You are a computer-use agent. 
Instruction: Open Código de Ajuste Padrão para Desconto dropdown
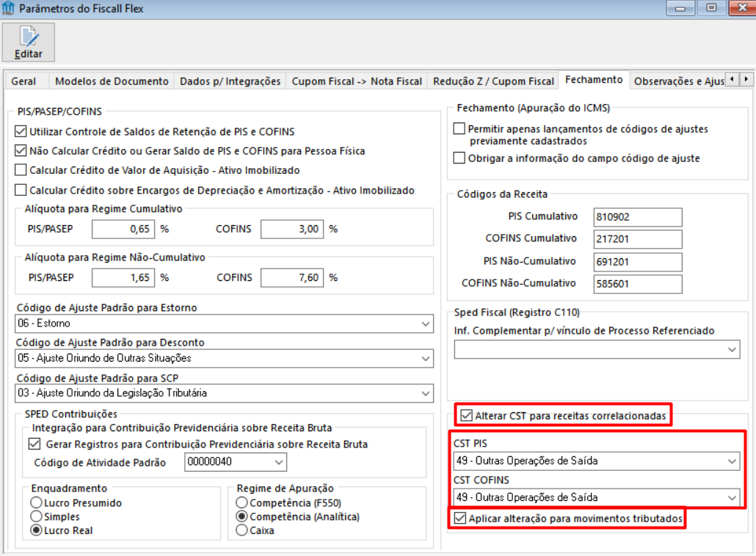click(224, 358)
